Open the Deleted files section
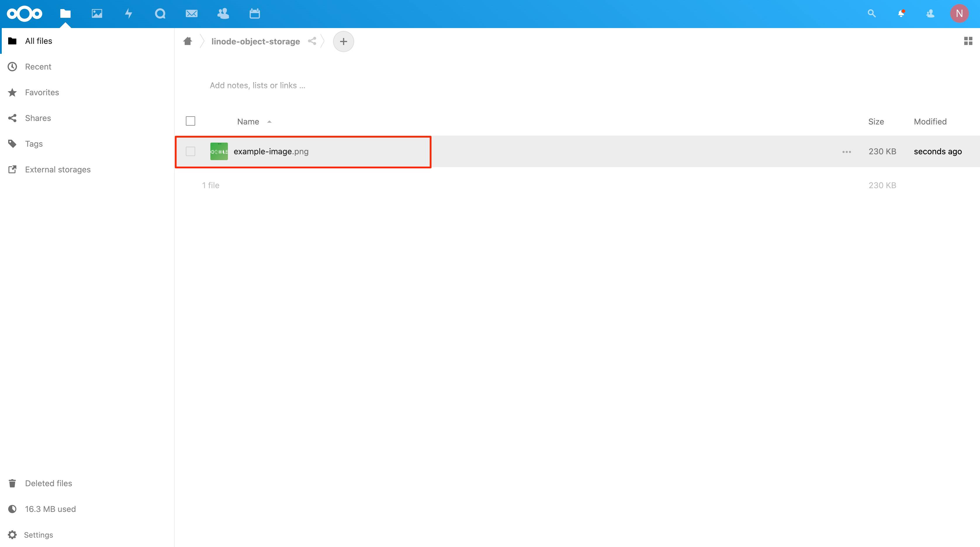This screenshot has height=547, width=980. [48, 483]
